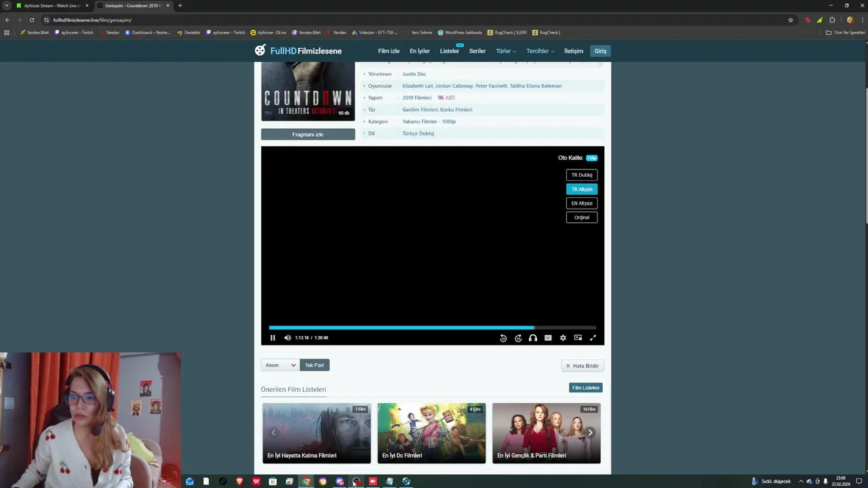
Task: Seek to the unplayed end of the timeline
Action: [x=566, y=327]
